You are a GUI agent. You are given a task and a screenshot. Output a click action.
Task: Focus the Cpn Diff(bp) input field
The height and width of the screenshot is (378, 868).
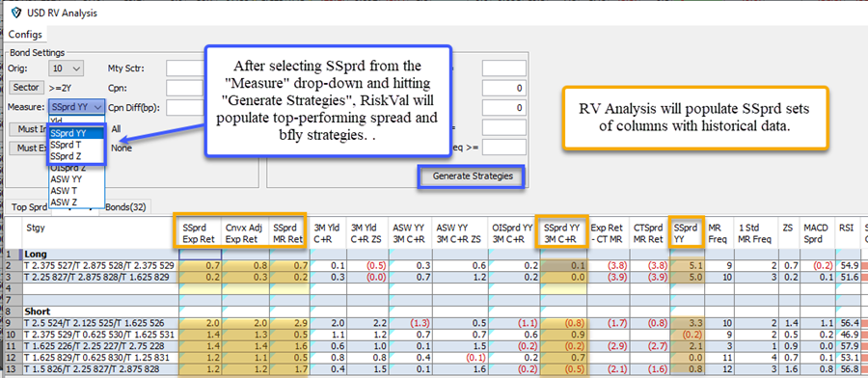click(x=185, y=107)
